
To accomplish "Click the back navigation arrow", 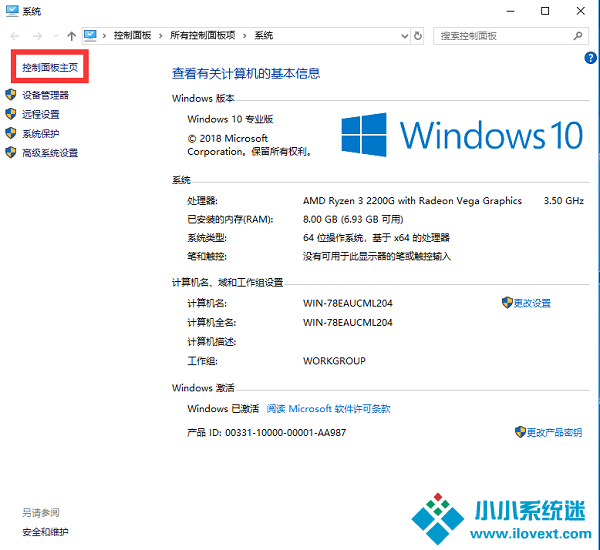I will coord(15,36).
